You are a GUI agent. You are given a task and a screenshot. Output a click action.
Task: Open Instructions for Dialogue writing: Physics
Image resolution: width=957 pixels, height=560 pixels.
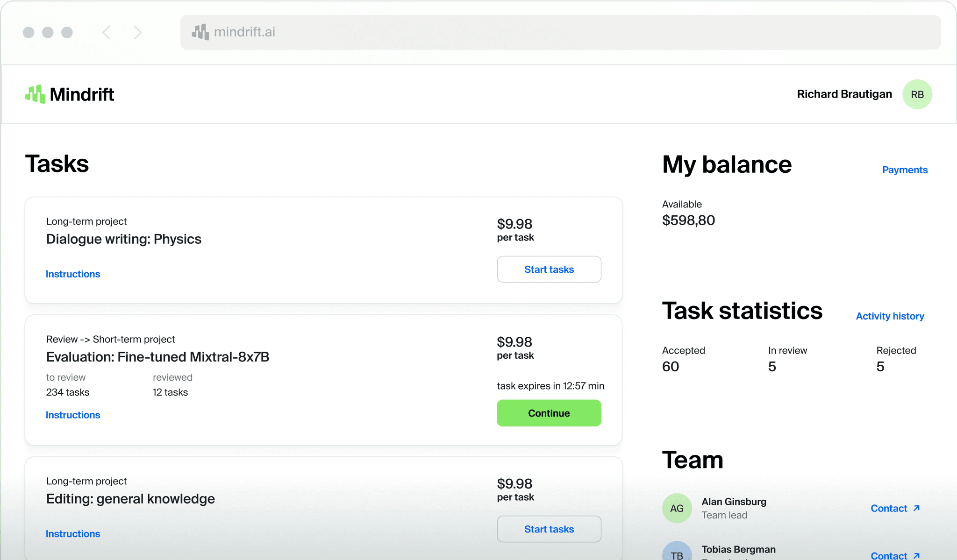coord(73,274)
